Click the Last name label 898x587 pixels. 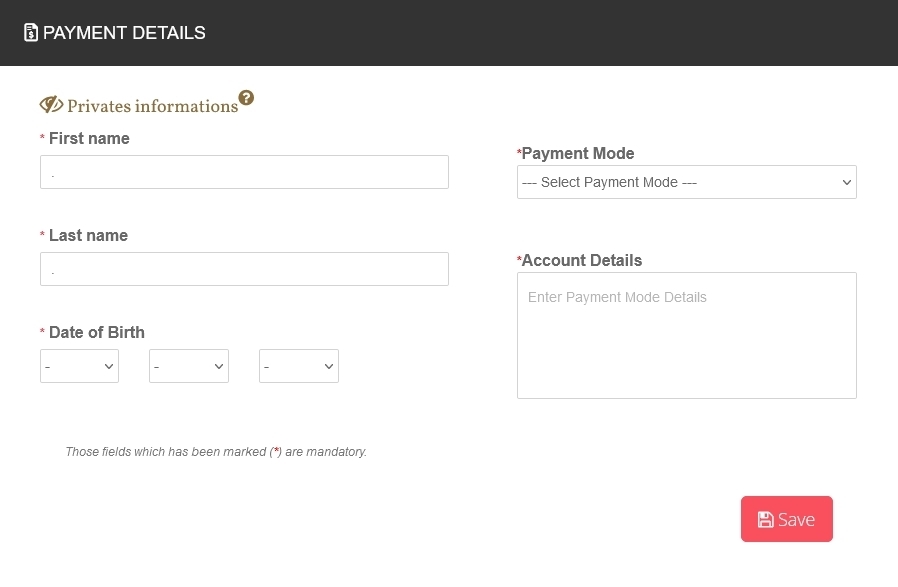coord(88,235)
